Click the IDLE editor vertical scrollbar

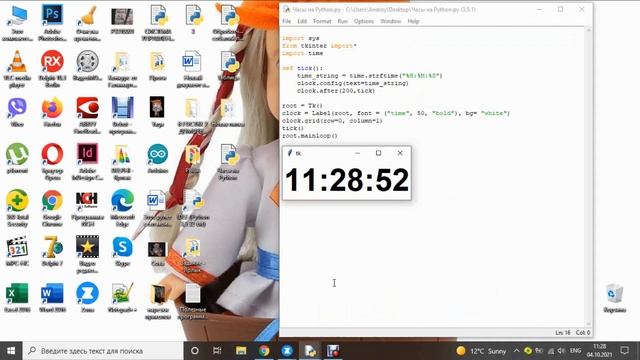tap(588, 176)
